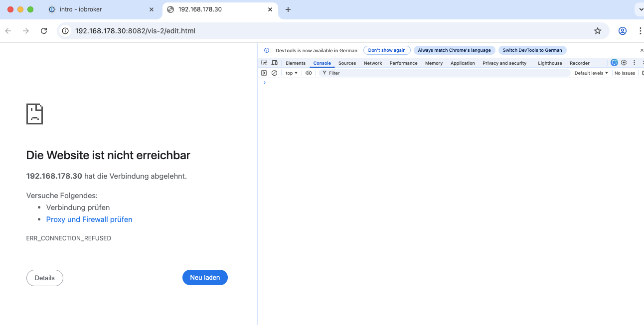Open the Performance panel tab
The image size is (644, 325).
coord(404,63)
